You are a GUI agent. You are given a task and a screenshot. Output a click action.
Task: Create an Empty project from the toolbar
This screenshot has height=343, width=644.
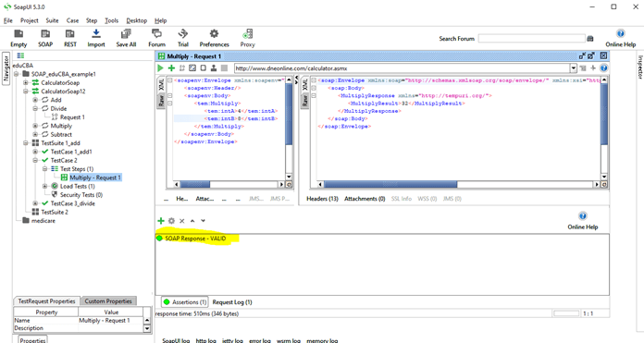click(x=19, y=38)
